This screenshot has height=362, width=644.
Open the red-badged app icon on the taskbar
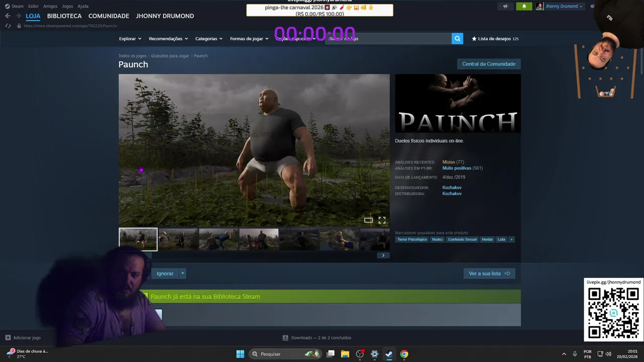click(x=360, y=354)
